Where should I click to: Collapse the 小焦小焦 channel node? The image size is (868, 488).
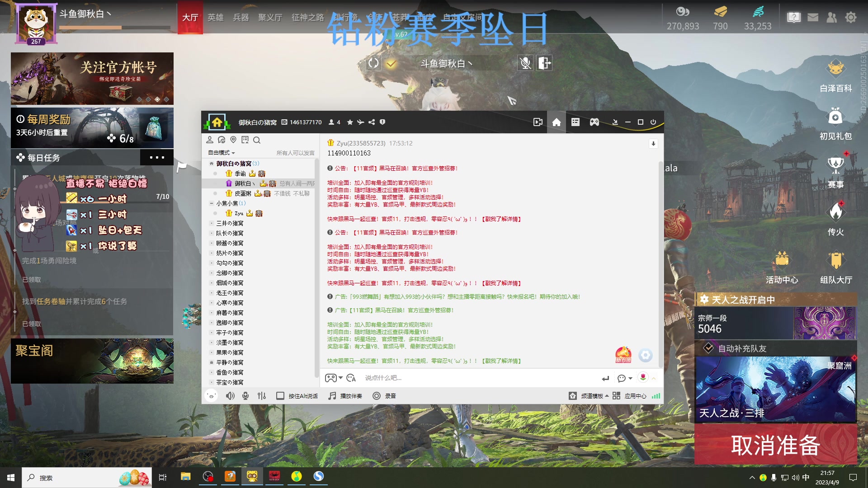[x=211, y=203]
